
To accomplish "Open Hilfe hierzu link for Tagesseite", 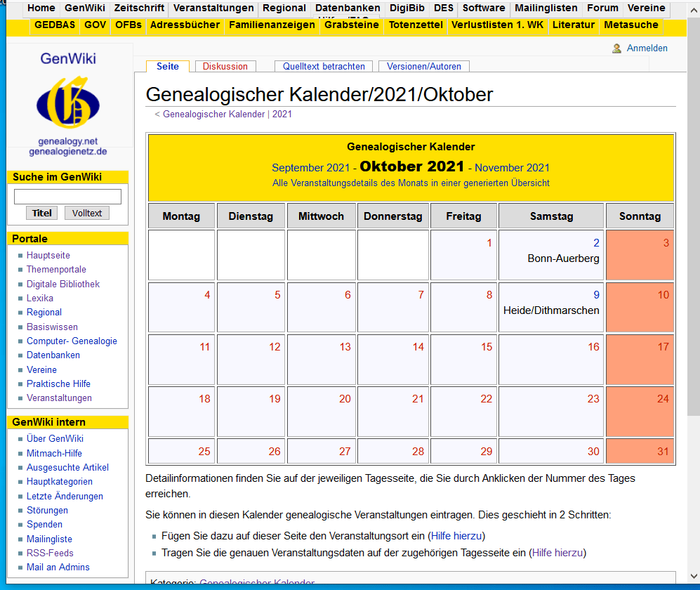I will [557, 553].
